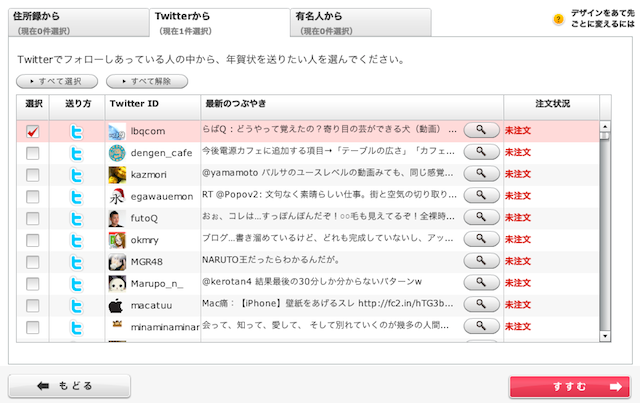Click the username text egawauemon
Image resolution: width=640 pixels, height=403 pixels.
coord(162,196)
